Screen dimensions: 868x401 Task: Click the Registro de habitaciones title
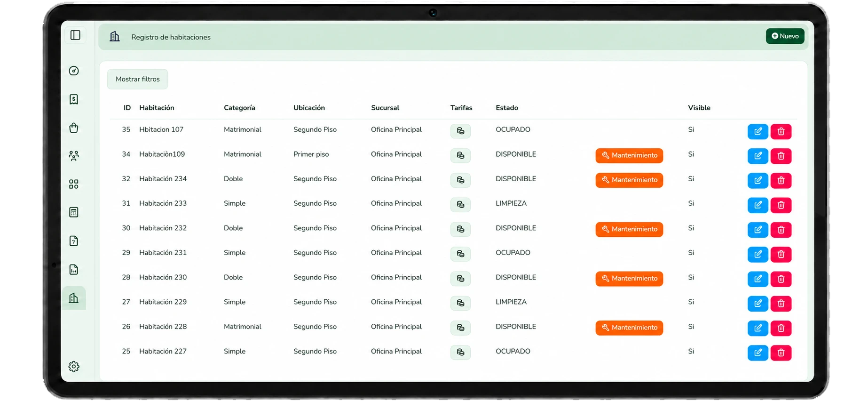click(x=171, y=37)
